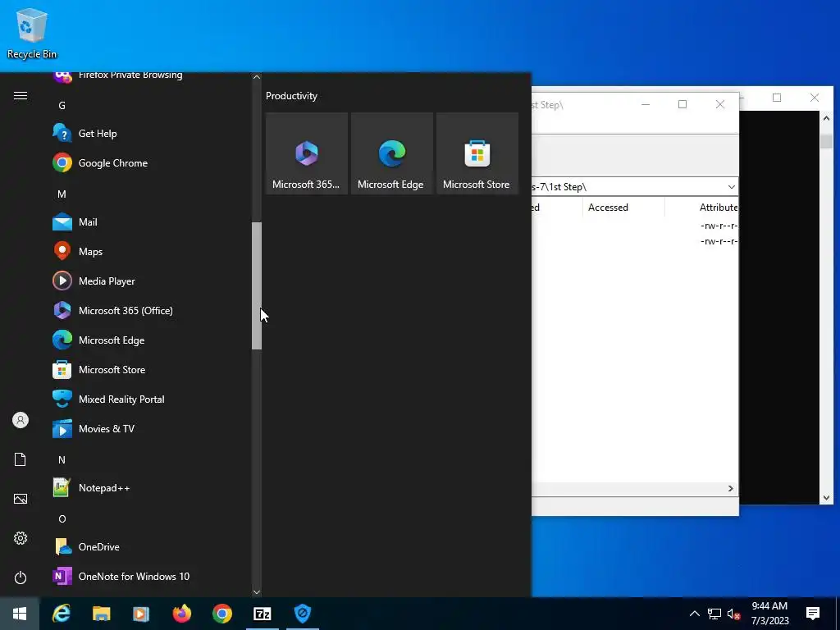Open Internet Explorer from the taskbar
This screenshot has height=630, width=840.
pyautogui.click(x=61, y=614)
